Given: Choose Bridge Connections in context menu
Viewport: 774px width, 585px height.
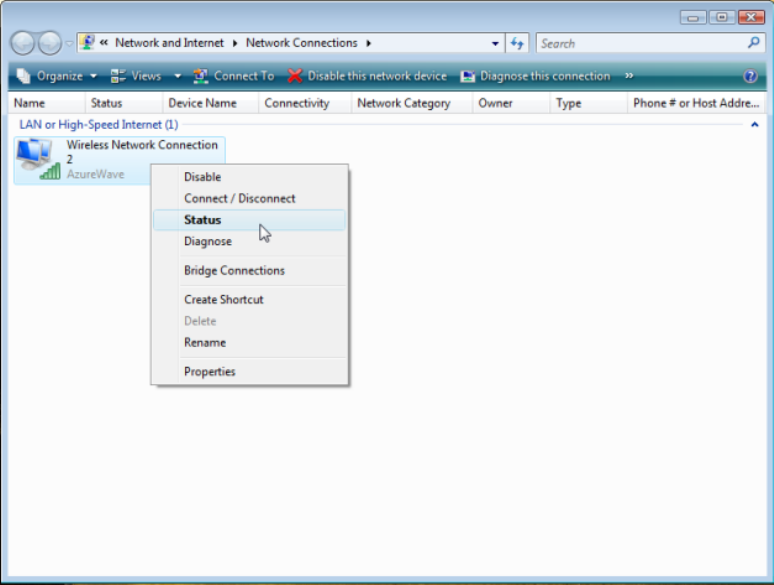Looking at the screenshot, I should pyautogui.click(x=249, y=271).
